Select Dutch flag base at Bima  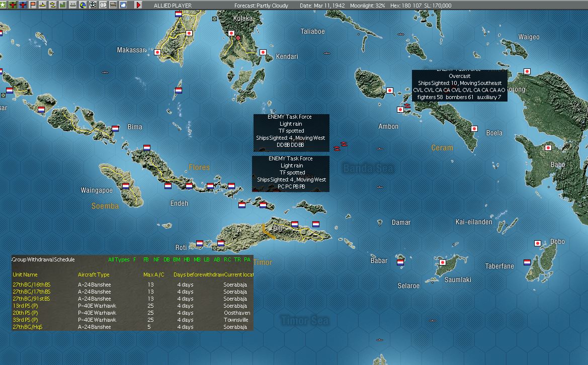coord(116,129)
